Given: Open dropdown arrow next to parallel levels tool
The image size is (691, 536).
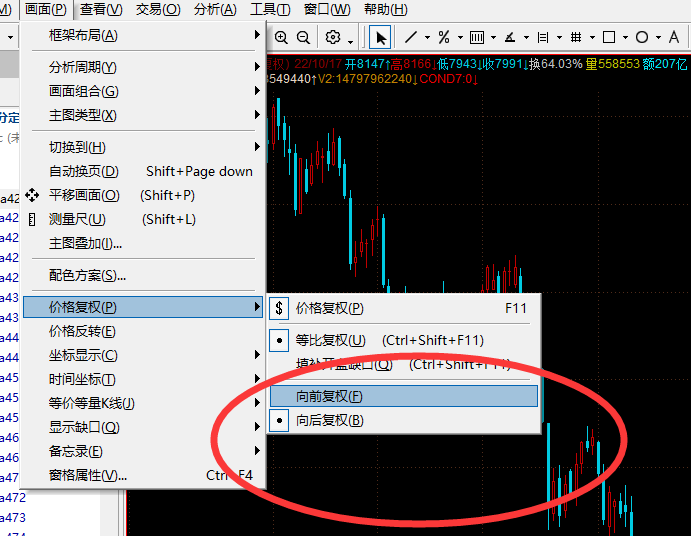Looking at the screenshot, I should point(559,38).
